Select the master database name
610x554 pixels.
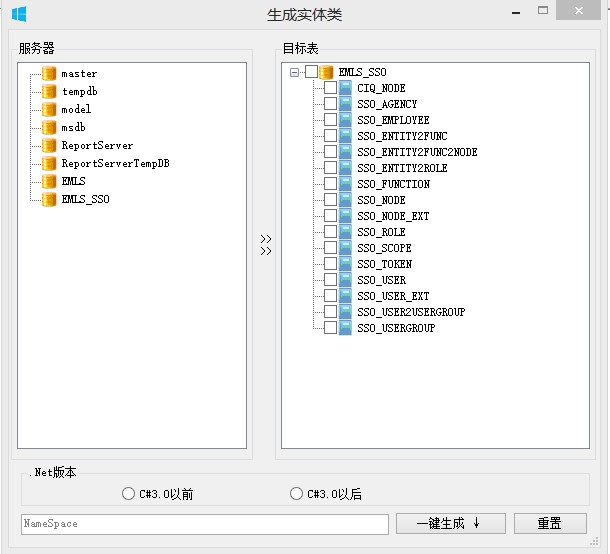click(79, 74)
